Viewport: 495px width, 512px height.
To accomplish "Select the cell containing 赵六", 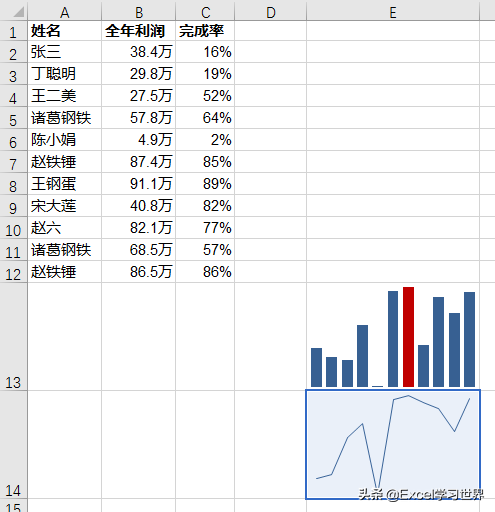I will 65,228.
